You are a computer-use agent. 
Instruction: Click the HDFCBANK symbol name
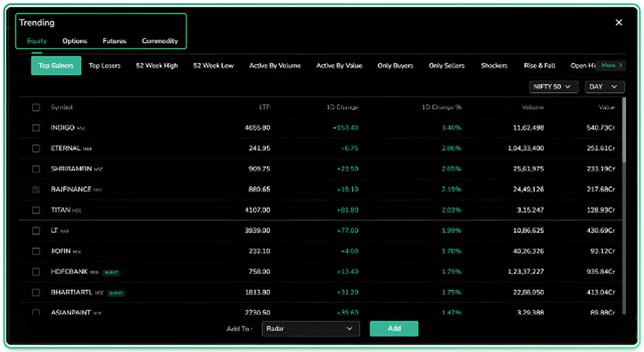[69, 271]
